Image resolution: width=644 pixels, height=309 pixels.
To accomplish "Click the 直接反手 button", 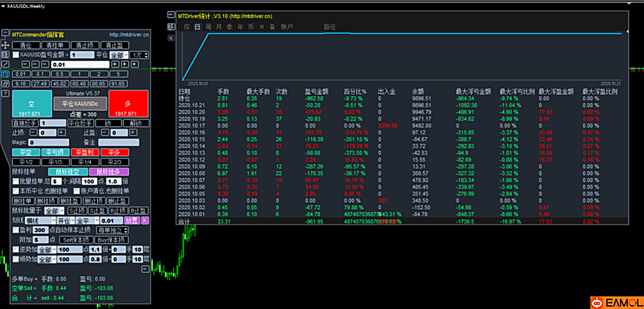I will pos(25,123).
